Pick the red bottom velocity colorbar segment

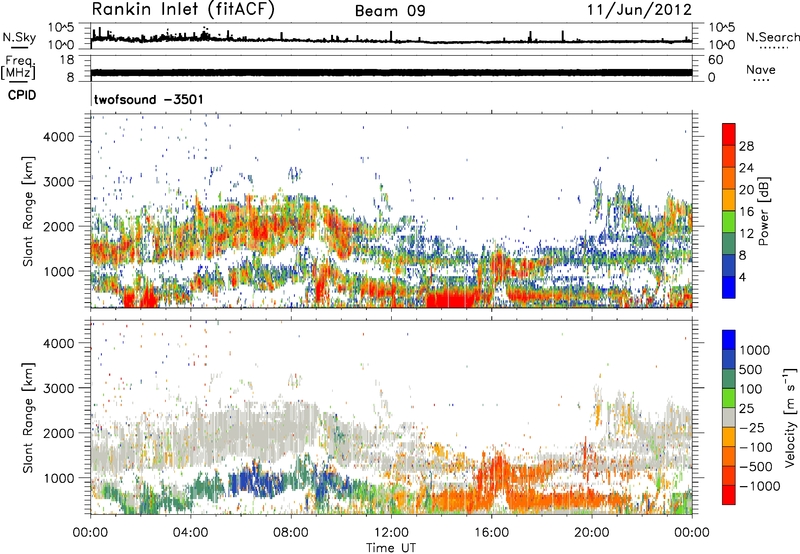[729, 495]
